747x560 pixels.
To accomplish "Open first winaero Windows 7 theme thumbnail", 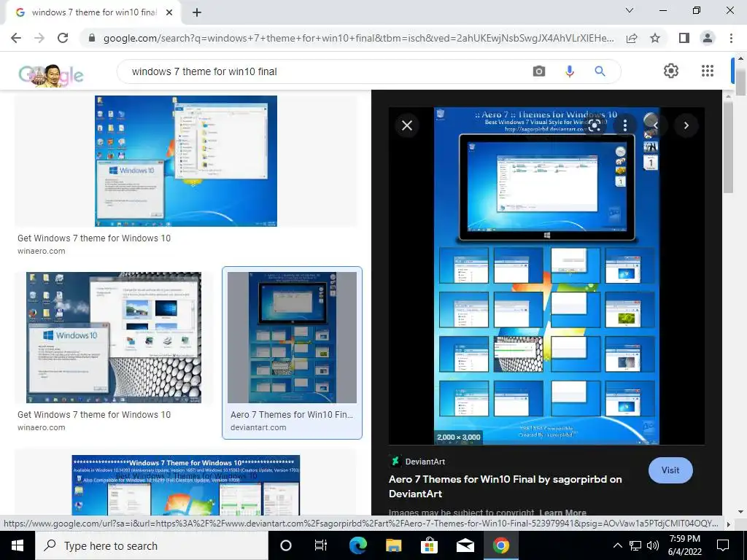I will pyautogui.click(x=186, y=161).
